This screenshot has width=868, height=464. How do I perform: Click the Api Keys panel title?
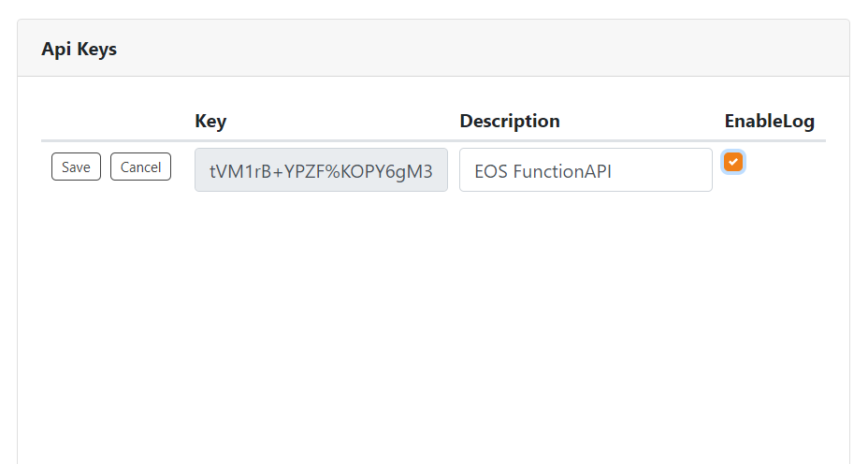pyautogui.click(x=80, y=49)
